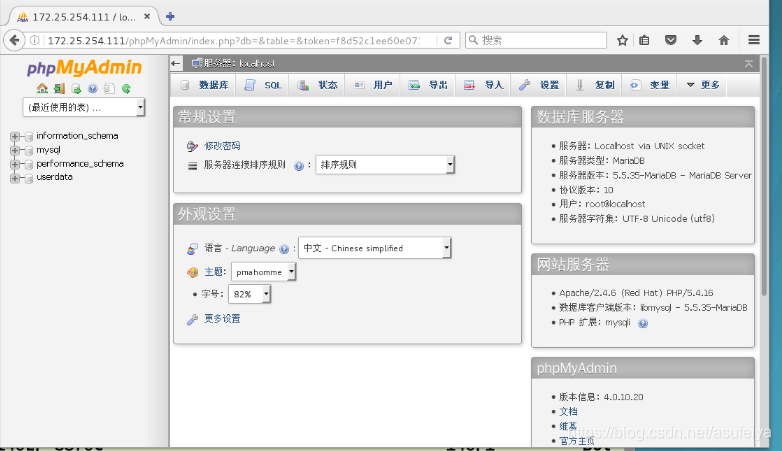Viewport: 782px width, 451px height.
Task: Show bookmarks list icon in browser toolbar
Action: tap(644, 40)
